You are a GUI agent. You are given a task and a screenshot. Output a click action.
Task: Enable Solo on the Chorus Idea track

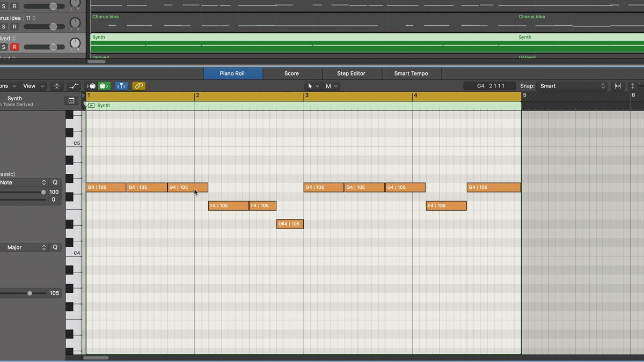click(x=4, y=26)
